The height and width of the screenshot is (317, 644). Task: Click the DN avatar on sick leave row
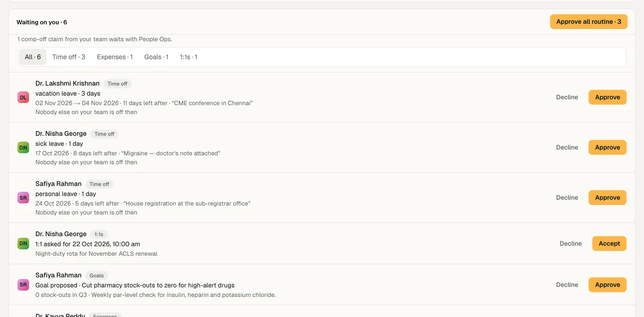coord(23,147)
